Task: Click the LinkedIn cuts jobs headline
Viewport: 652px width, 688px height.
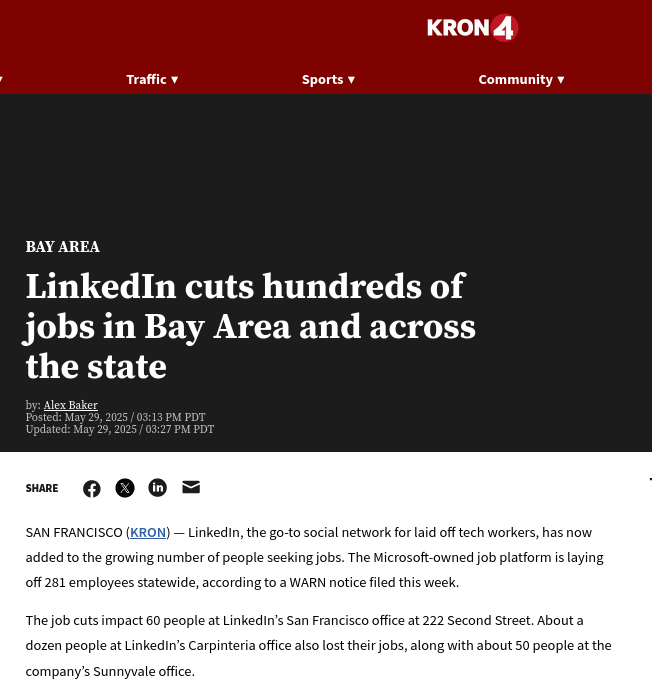Action: [x=251, y=326]
